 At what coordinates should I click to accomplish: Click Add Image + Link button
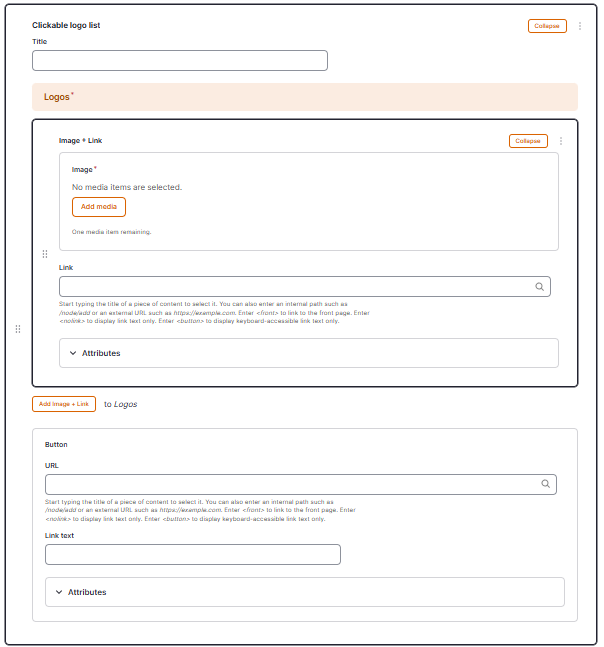tap(64, 404)
